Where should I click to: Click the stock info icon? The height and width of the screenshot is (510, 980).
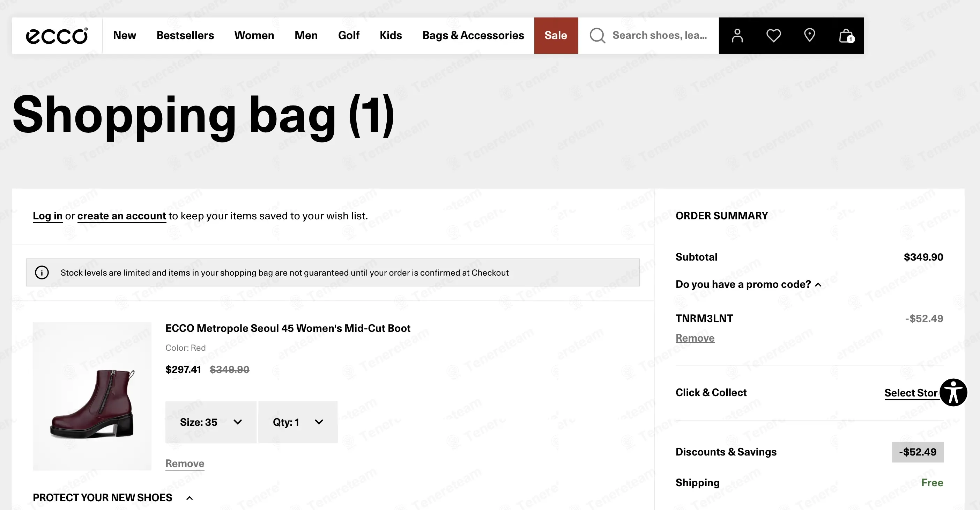(x=42, y=272)
